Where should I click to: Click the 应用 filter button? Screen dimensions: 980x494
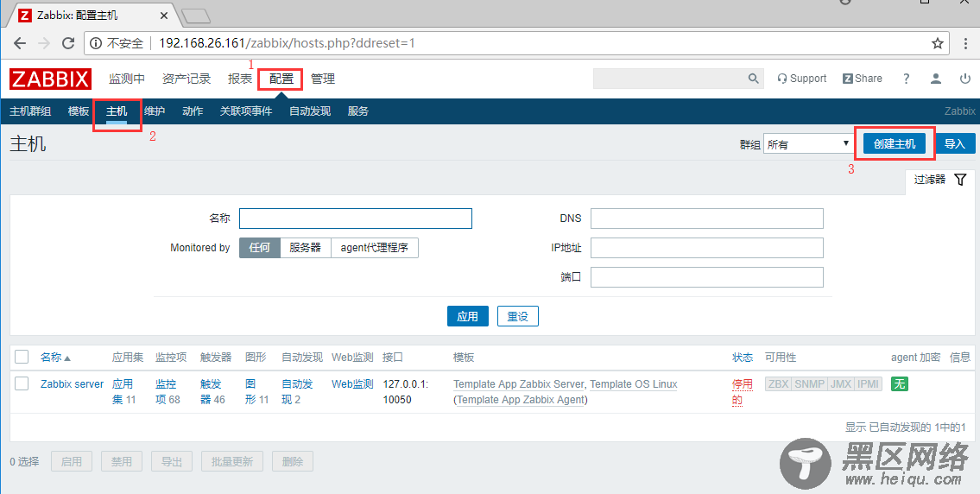point(467,316)
